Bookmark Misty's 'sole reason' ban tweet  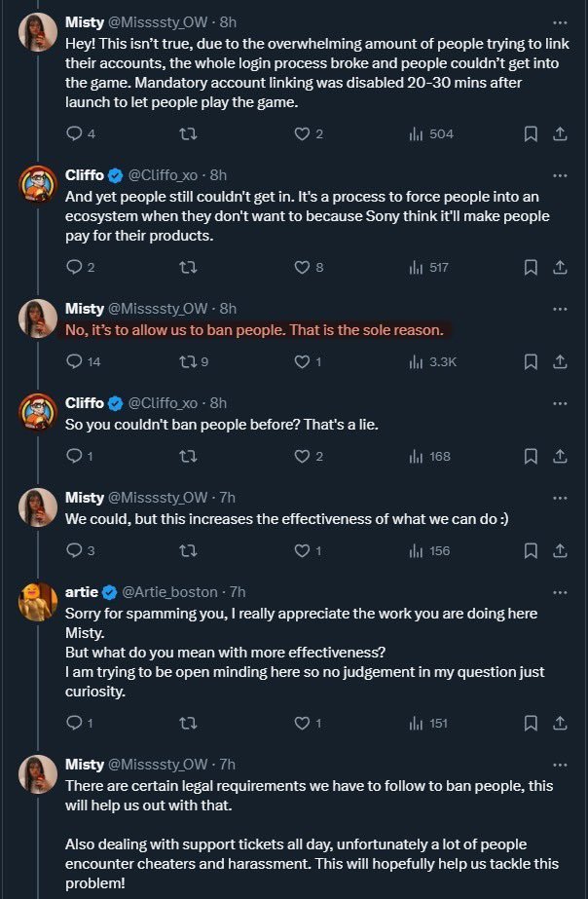coord(531,361)
